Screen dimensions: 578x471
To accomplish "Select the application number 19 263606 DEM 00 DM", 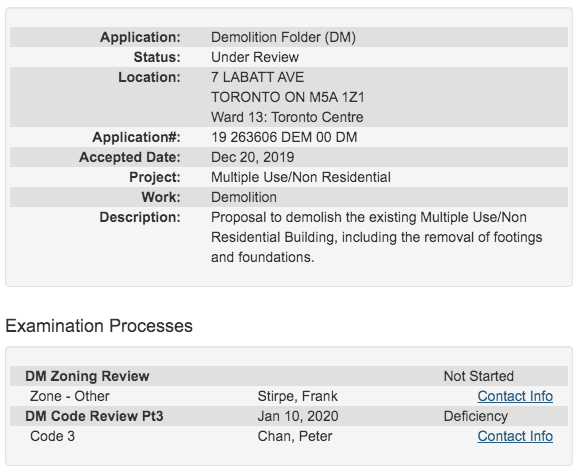I will [284, 137].
